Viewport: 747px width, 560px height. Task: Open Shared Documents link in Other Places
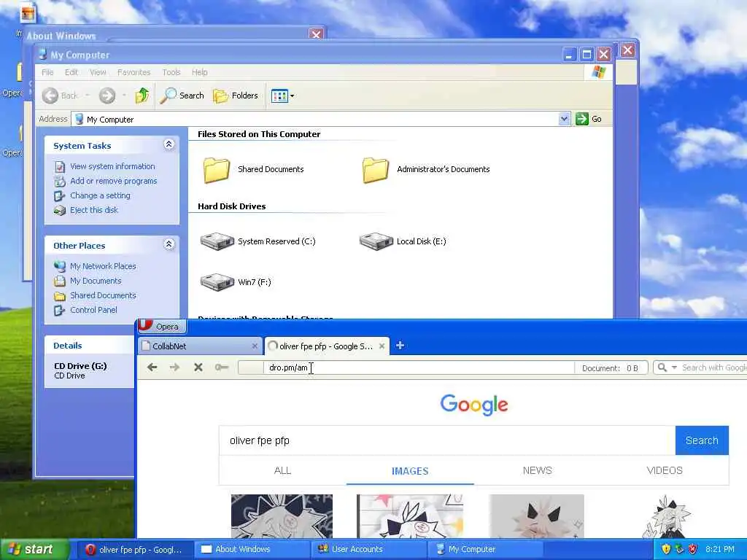[103, 295]
